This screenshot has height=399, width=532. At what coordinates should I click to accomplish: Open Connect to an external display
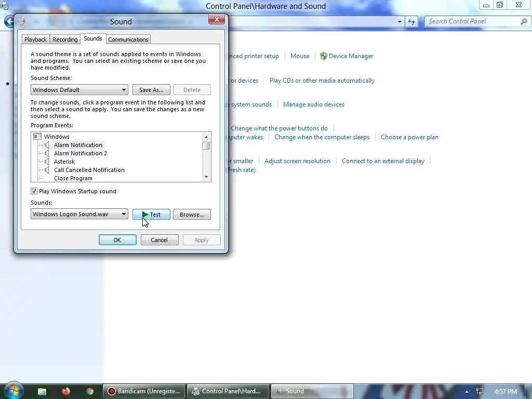(383, 161)
